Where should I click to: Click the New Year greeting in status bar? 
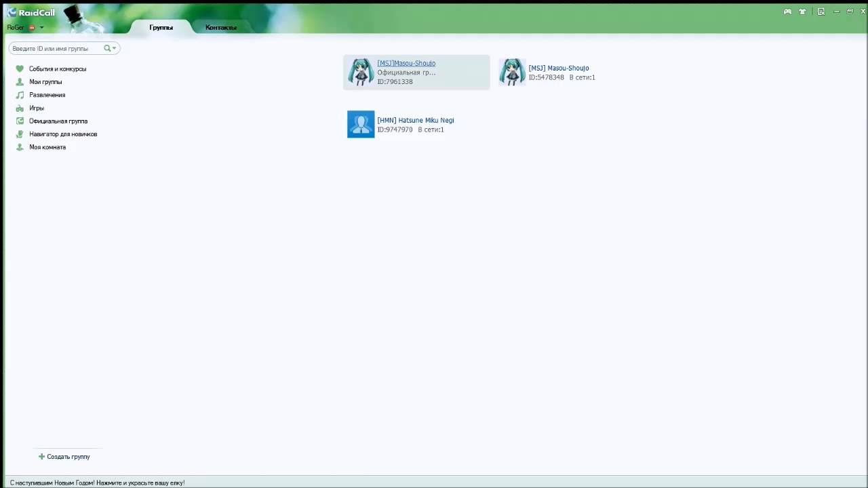pos(97,483)
